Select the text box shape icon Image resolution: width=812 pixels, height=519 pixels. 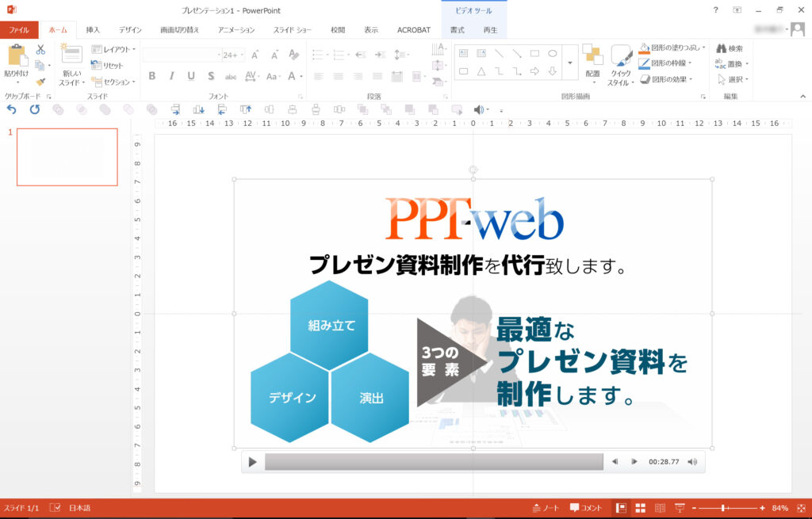pyautogui.click(x=463, y=53)
